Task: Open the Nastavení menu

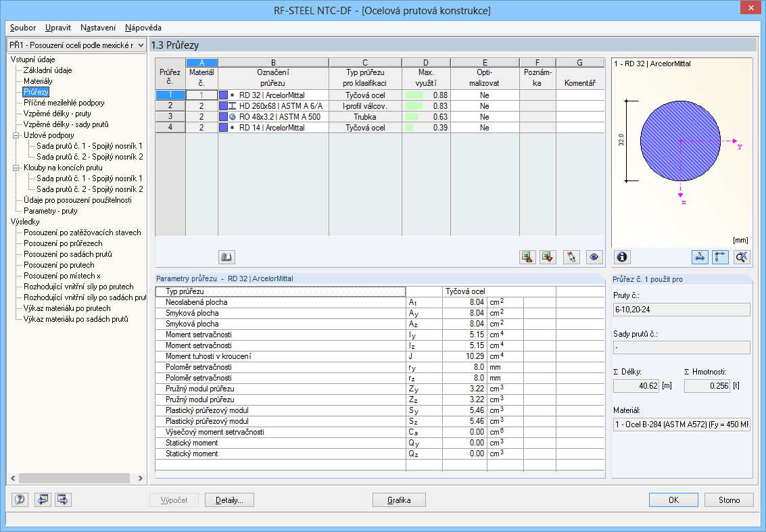Action: pyautogui.click(x=98, y=28)
